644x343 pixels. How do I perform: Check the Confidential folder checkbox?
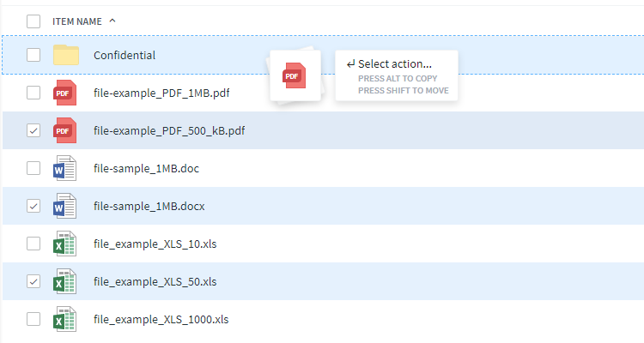click(33, 55)
